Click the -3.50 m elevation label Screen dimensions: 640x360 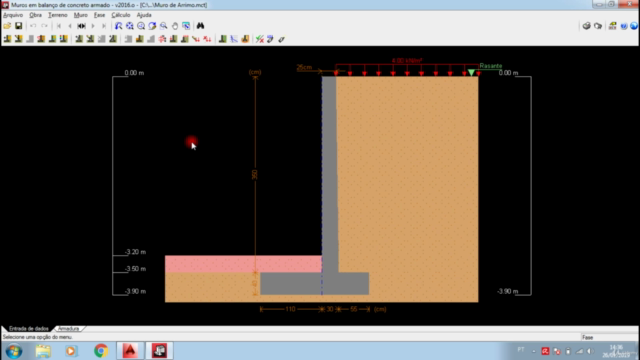[x=135, y=269]
